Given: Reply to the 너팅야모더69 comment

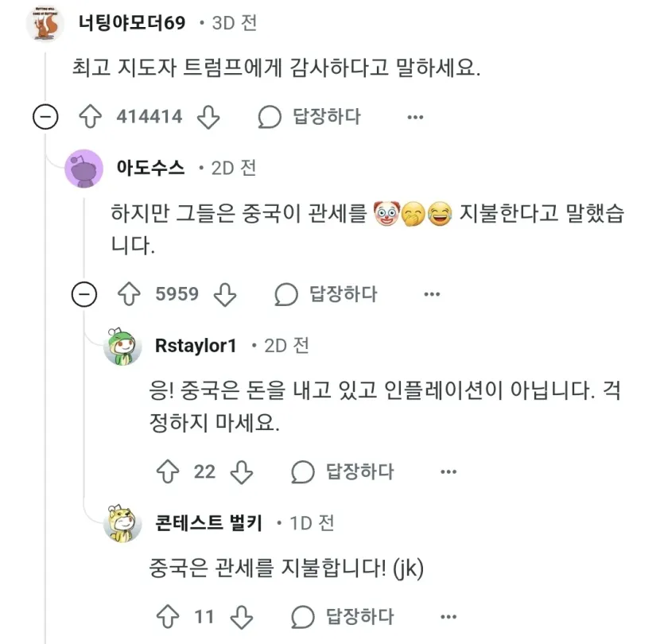Looking at the screenshot, I should (x=310, y=117).
